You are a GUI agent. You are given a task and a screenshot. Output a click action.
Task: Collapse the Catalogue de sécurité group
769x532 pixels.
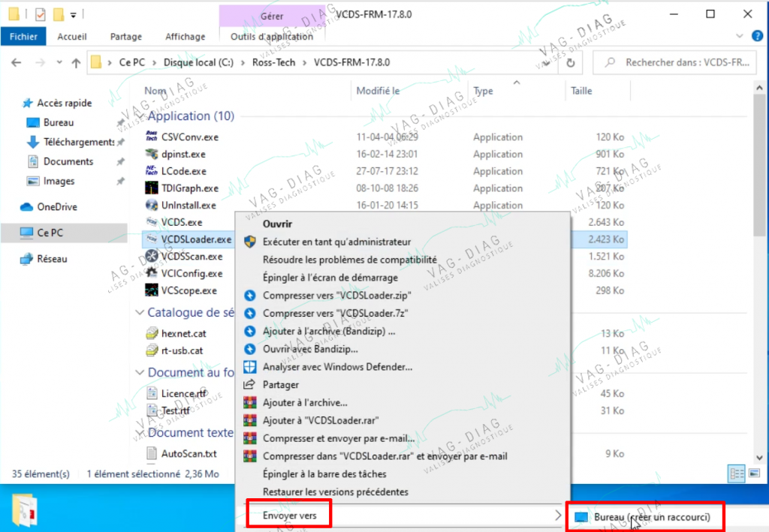139,313
